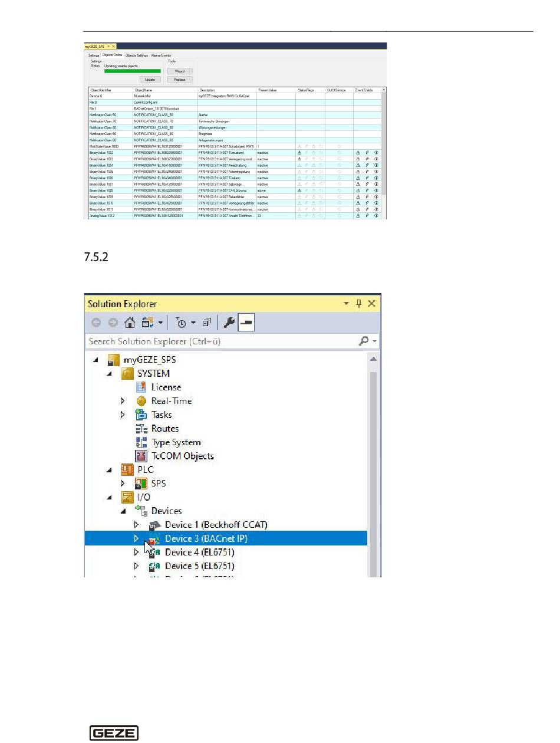560x743 pixels.
Task: Click the TcCOM Objects icon
Action: coord(141,456)
